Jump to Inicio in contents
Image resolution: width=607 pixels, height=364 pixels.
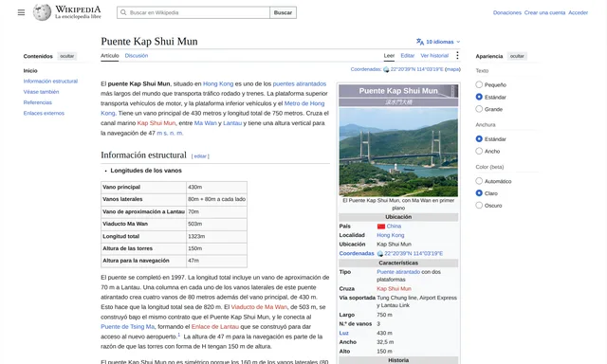(x=30, y=71)
